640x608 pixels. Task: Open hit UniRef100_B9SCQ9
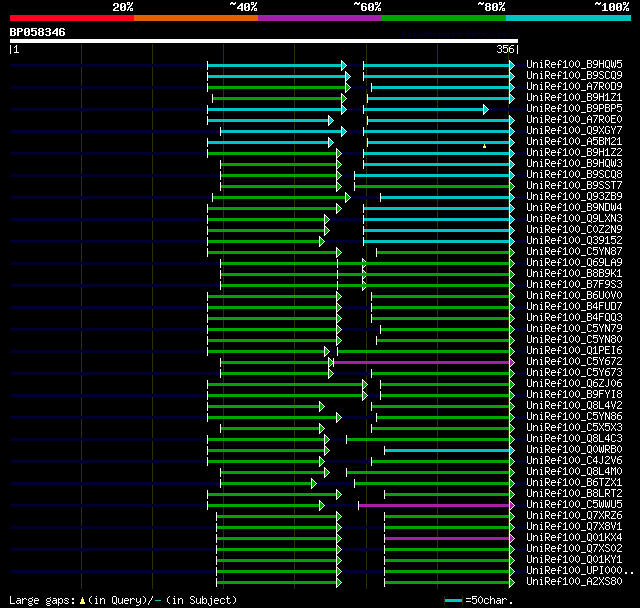pos(574,75)
